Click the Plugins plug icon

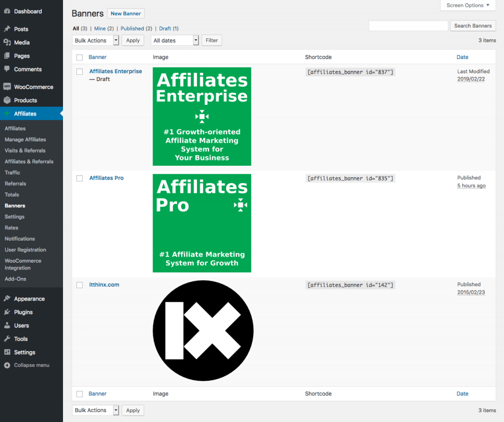point(7,312)
